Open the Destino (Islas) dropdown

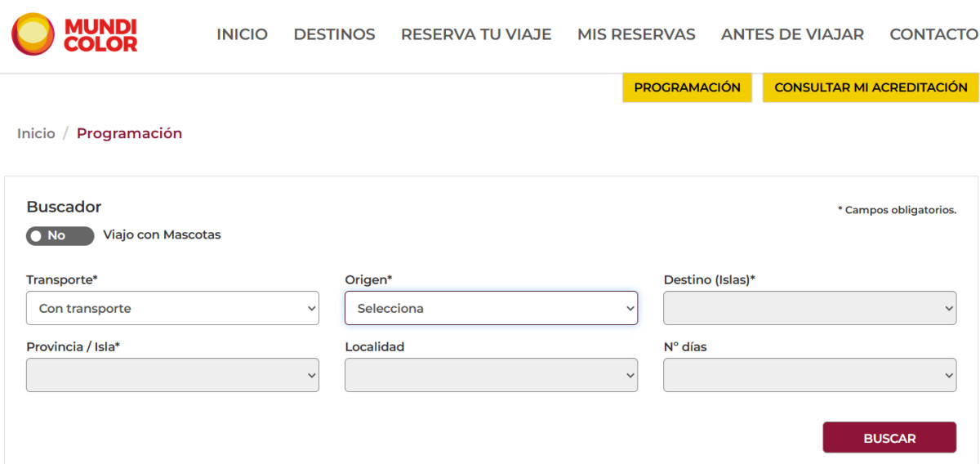pos(809,309)
